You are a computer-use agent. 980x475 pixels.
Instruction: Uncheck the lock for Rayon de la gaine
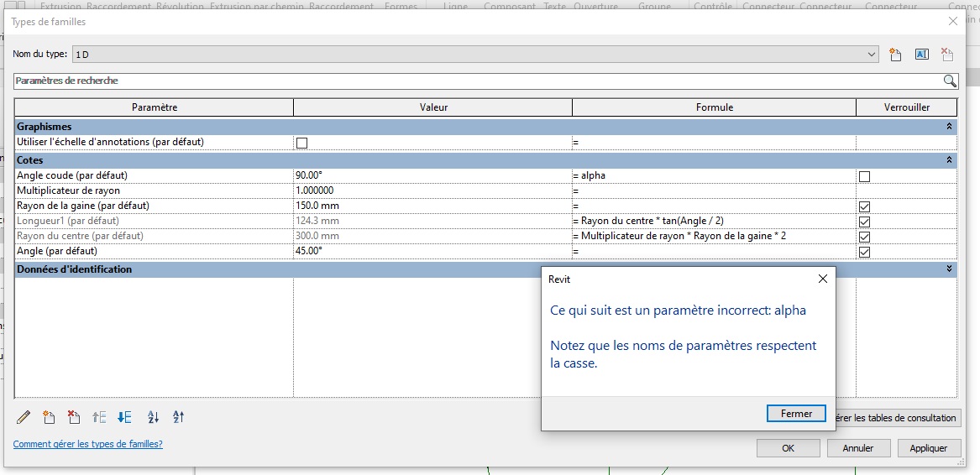coord(864,206)
